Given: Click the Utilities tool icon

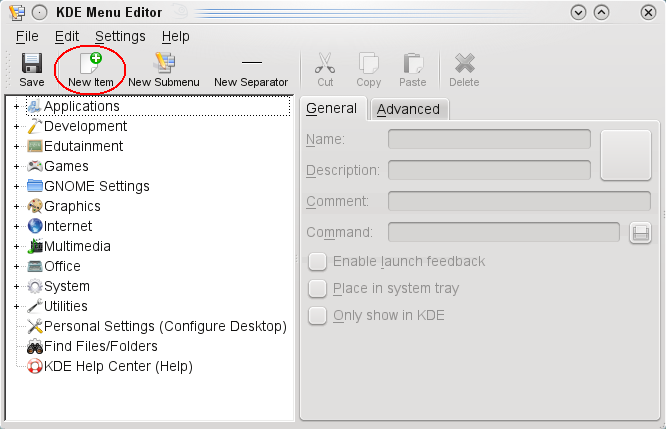Looking at the screenshot, I should [34, 306].
